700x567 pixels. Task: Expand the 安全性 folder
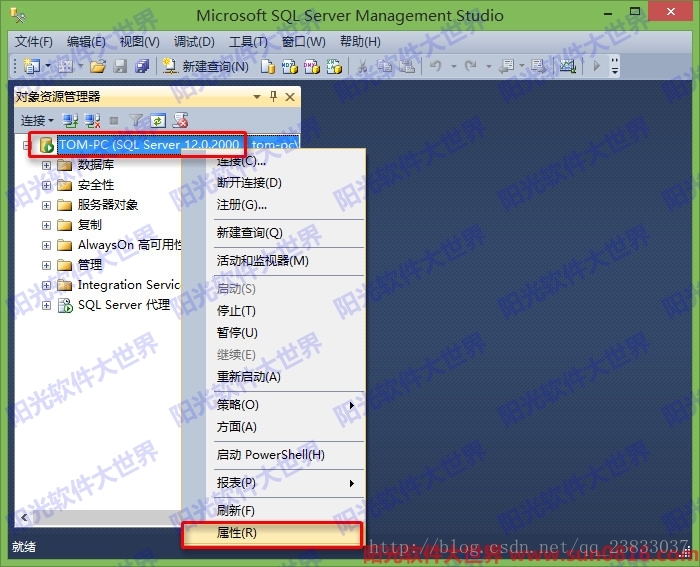click(x=46, y=185)
